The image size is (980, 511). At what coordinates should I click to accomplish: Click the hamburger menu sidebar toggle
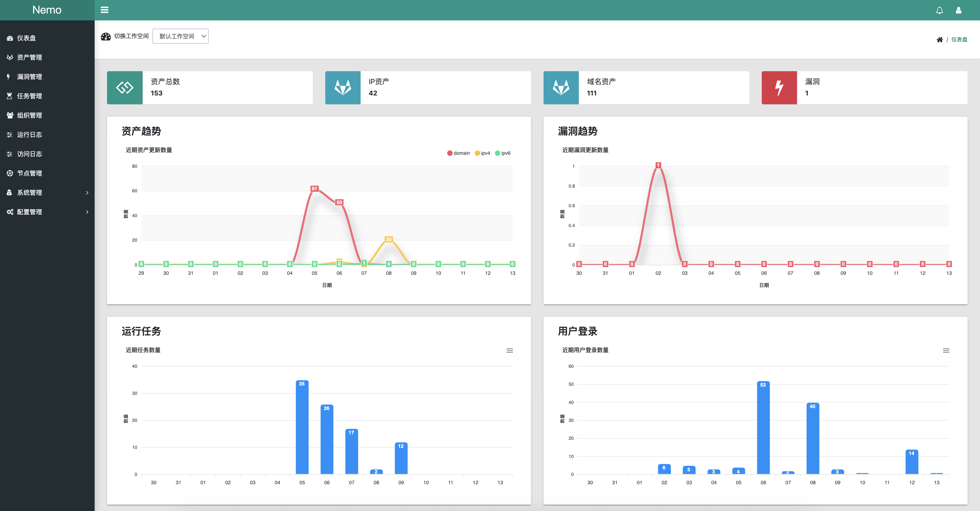tap(105, 10)
